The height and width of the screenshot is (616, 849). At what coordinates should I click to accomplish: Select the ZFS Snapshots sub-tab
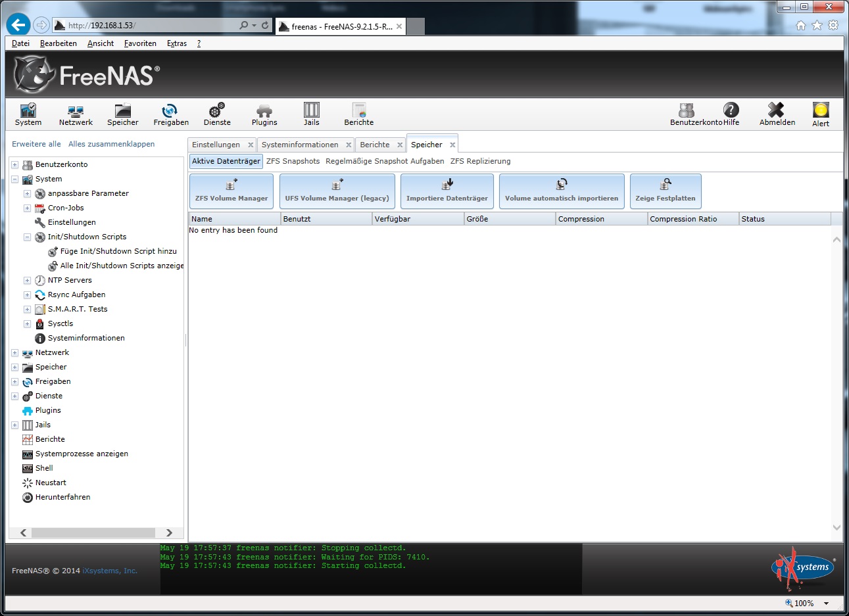coord(293,161)
